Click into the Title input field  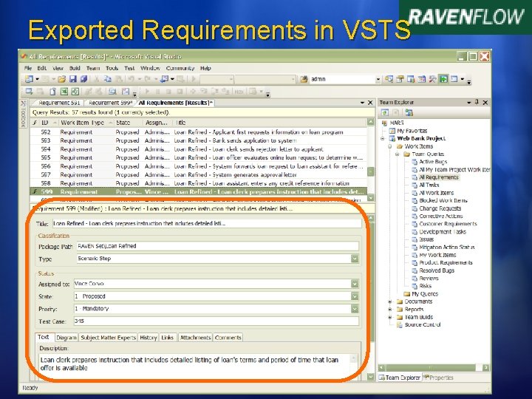pos(207,224)
